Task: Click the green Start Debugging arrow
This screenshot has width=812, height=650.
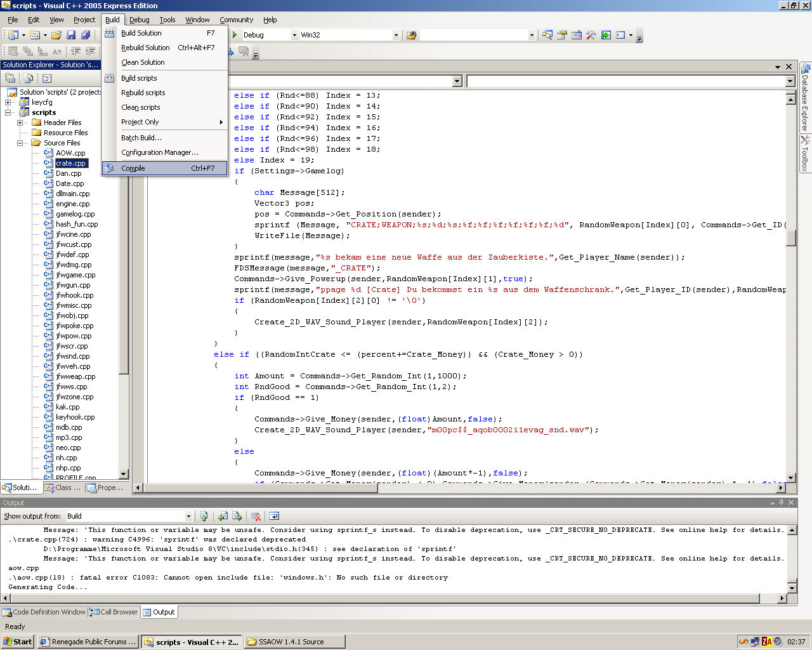Action: [235, 35]
